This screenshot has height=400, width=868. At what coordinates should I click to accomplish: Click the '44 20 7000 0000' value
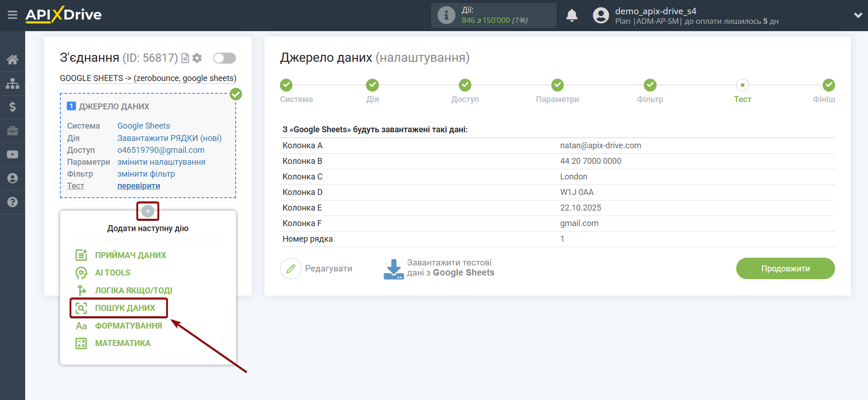coord(590,161)
